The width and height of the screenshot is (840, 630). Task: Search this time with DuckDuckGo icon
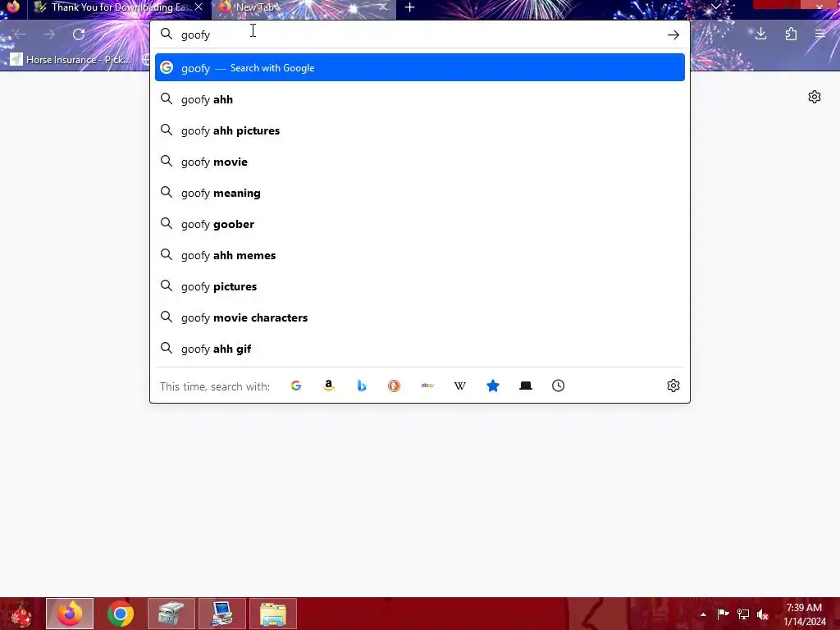[x=395, y=386]
